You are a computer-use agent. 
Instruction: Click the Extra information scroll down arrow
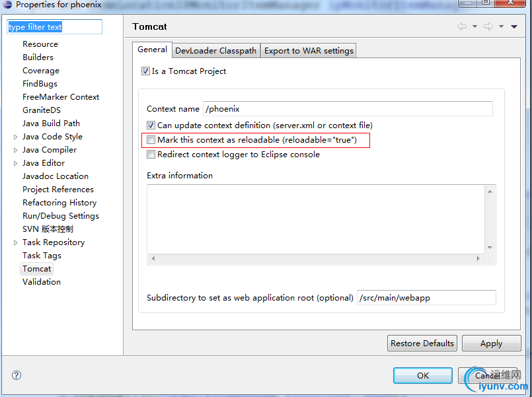(490, 248)
